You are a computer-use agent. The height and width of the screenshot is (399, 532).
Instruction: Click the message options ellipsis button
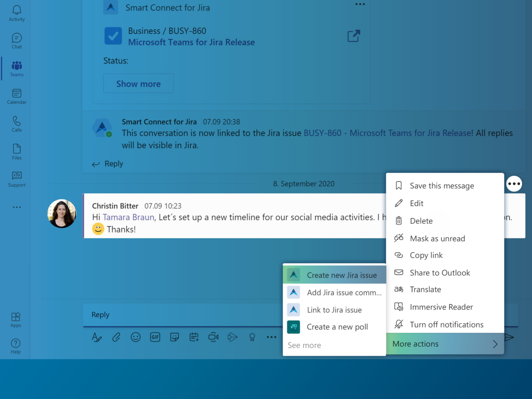coord(514,184)
